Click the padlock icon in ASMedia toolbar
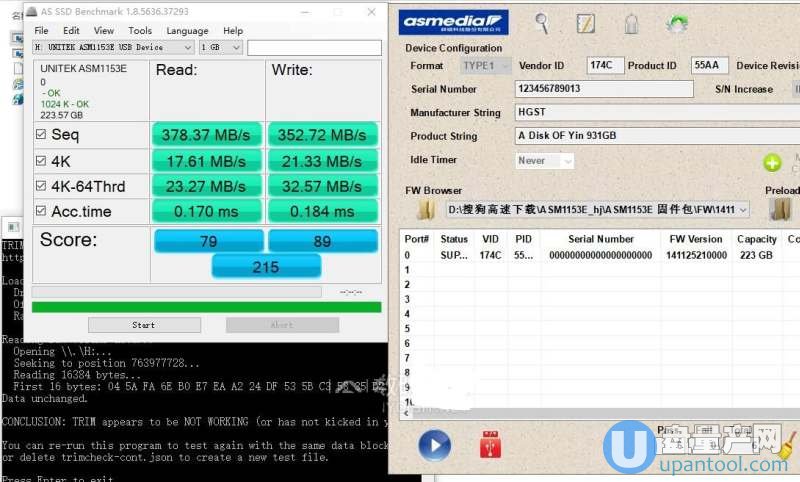 click(631, 23)
